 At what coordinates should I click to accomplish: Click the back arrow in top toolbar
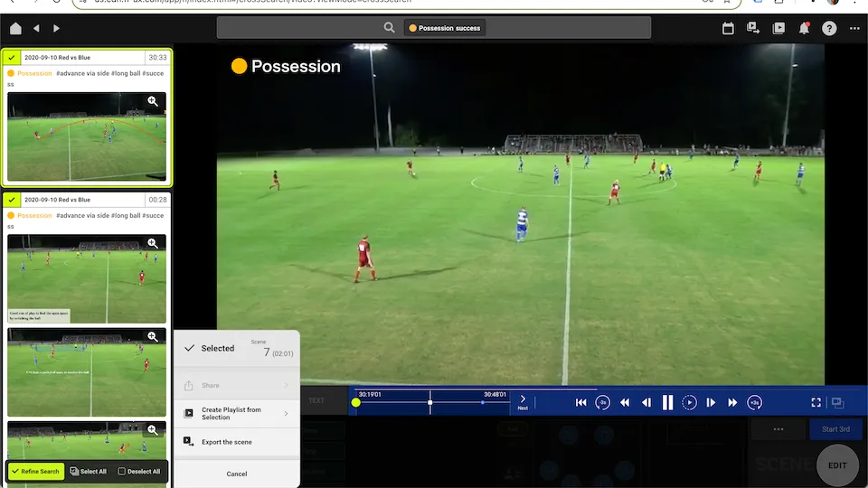click(36, 28)
